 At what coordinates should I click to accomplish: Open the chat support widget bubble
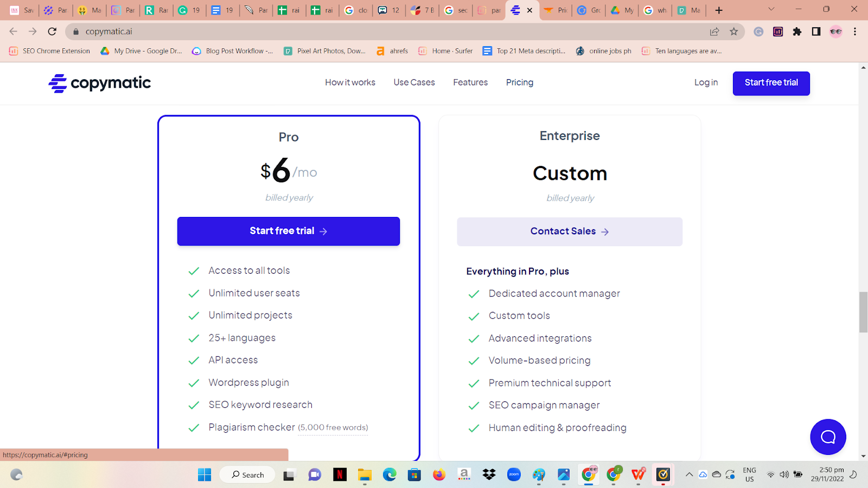(x=828, y=437)
